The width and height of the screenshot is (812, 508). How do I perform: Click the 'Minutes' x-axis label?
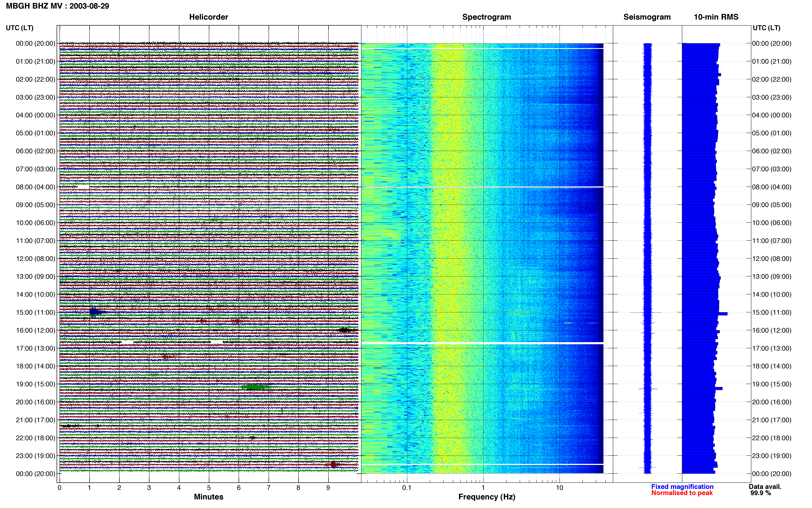tap(209, 497)
